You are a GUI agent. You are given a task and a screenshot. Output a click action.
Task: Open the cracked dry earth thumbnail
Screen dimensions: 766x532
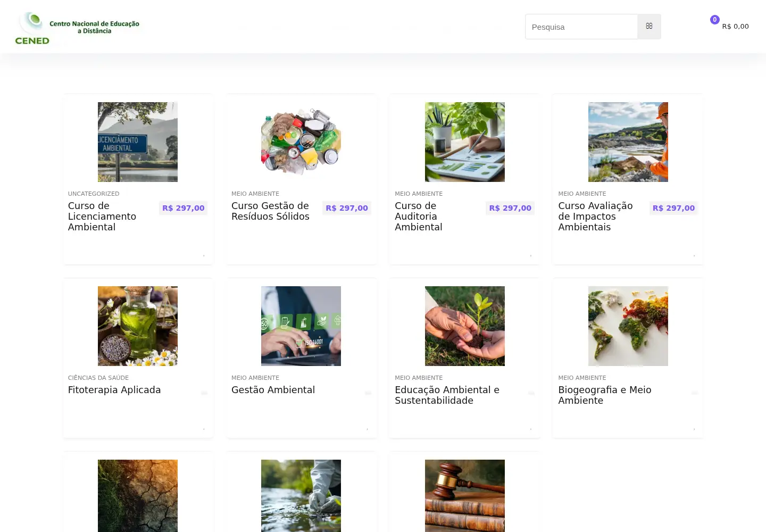point(138,496)
